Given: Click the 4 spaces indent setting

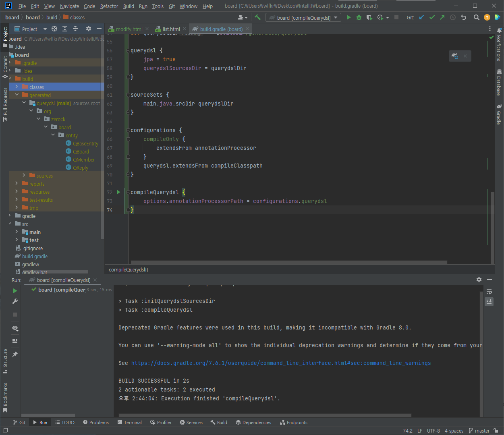Looking at the screenshot, I should [454, 431].
